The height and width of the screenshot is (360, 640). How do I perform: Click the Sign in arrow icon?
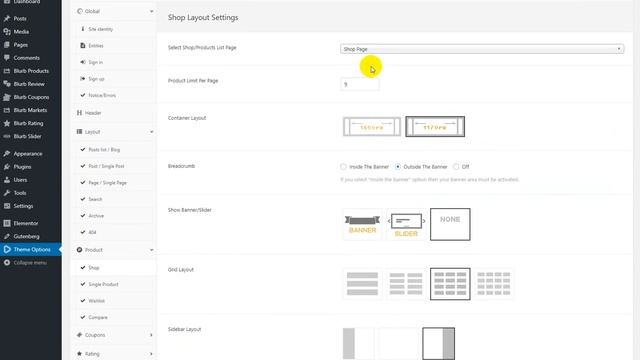coord(82,62)
